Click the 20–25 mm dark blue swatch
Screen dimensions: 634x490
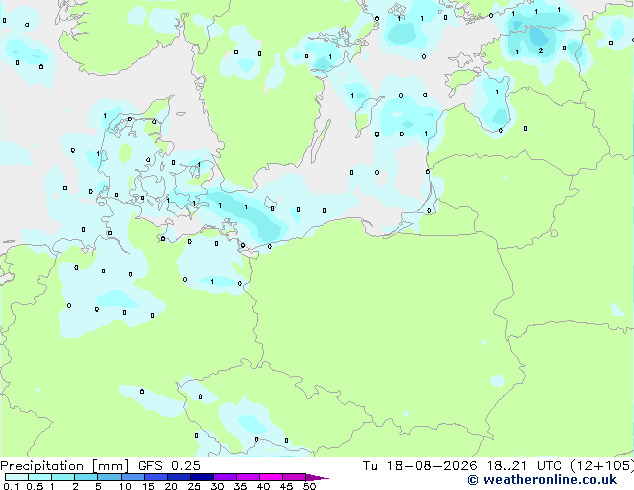(179, 477)
